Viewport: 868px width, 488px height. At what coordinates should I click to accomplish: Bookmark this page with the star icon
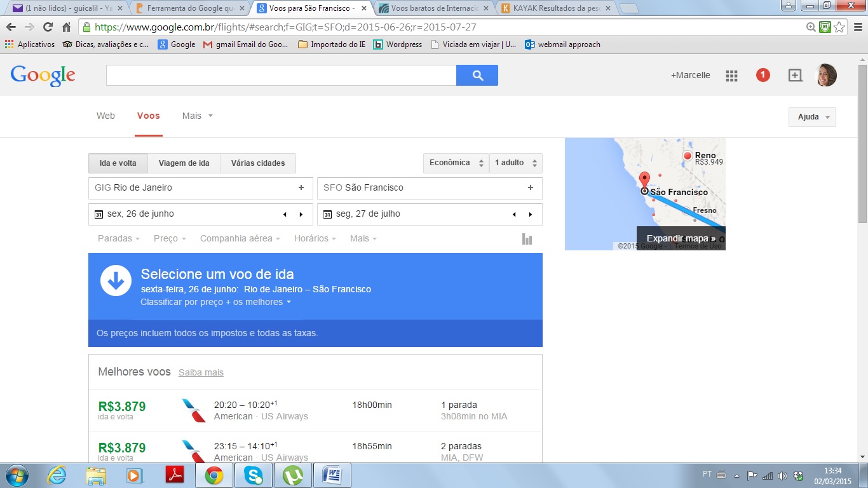(x=839, y=27)
